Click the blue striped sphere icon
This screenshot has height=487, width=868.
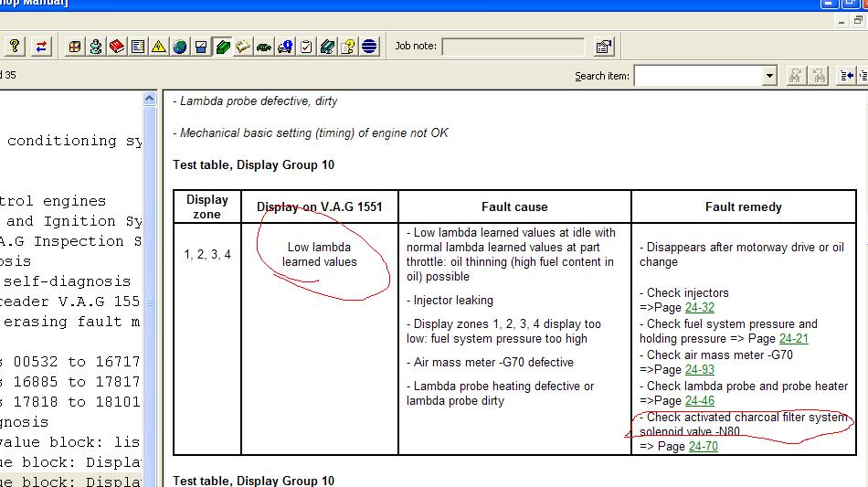coord(369,47)
